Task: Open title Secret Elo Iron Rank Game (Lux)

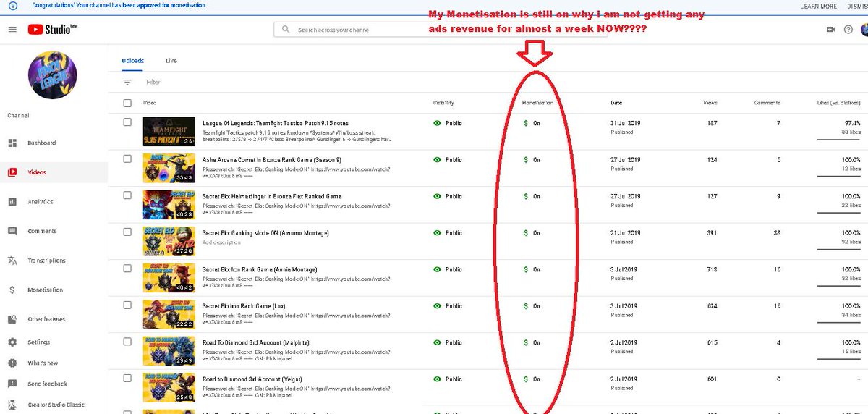Action: 244,306
